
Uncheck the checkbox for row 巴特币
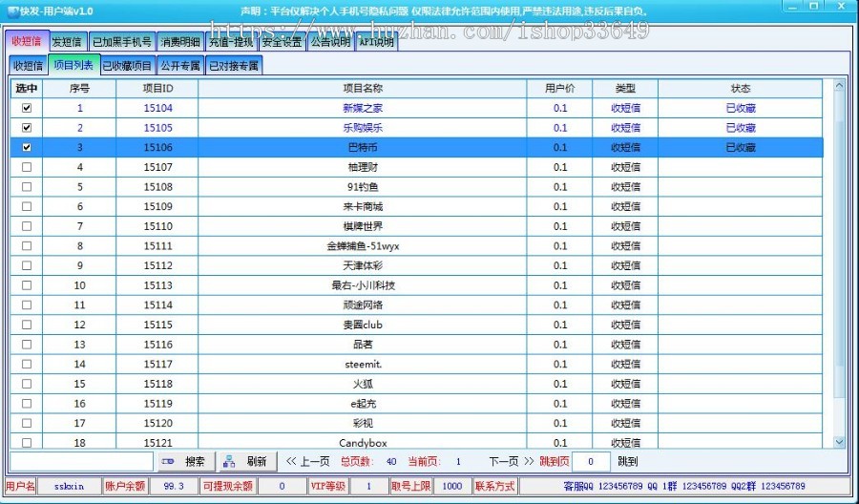coord(27,147)
